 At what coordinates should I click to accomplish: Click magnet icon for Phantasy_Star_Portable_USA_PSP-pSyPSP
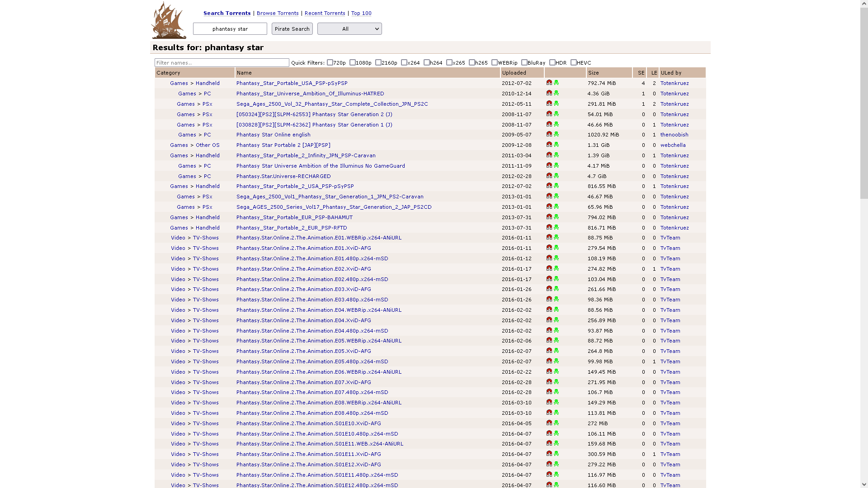pyautogui.click(x=549, y=83)
